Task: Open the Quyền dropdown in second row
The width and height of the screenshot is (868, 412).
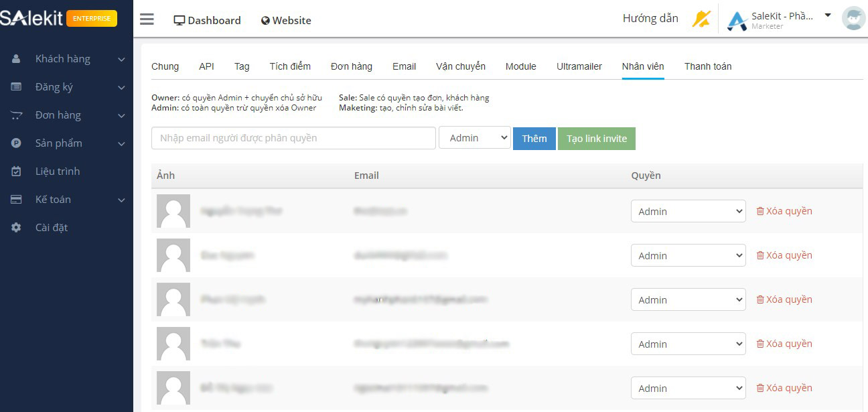Action: [x=688, y=255]
